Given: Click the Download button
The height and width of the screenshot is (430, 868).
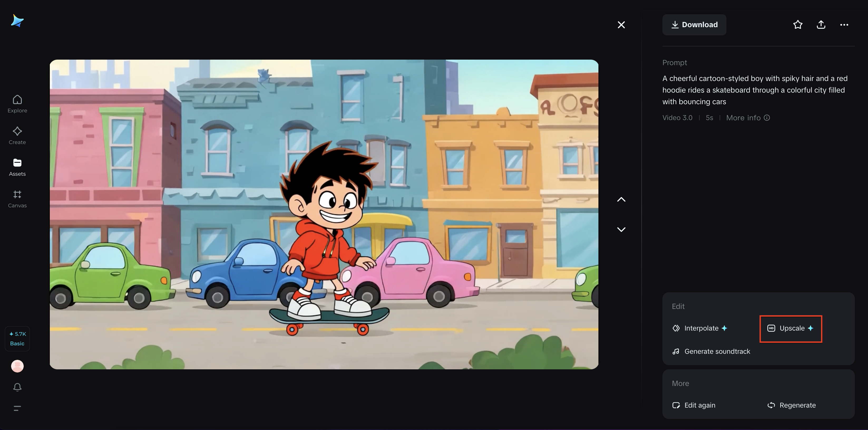Looking at the screenshot, I should [x=694, y=25].
